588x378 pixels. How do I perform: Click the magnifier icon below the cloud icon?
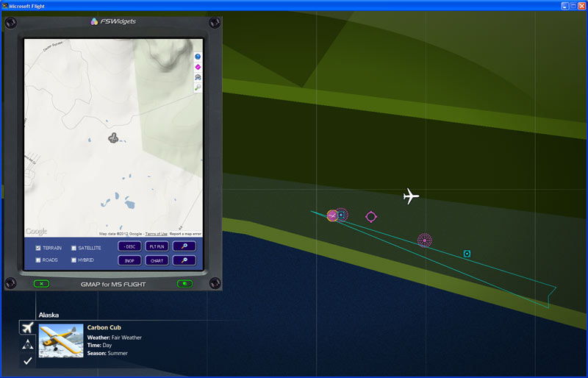(x=198, y=88)
